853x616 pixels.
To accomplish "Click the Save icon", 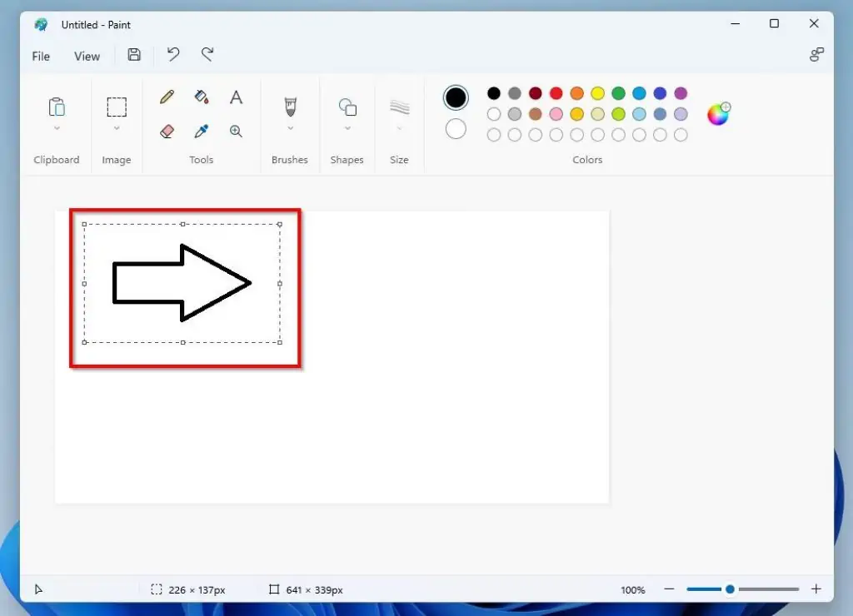I will 133,54.
